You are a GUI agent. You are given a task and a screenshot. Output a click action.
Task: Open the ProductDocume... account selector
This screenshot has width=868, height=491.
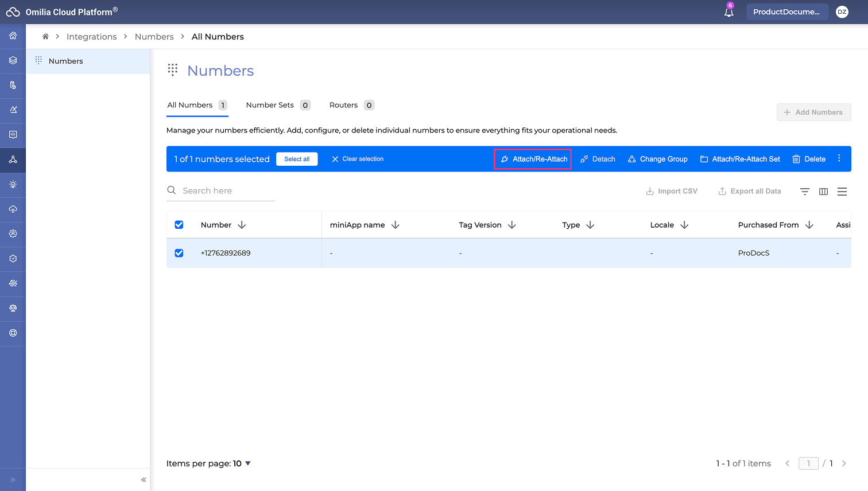pyautogui.click(x=787, y=11)
